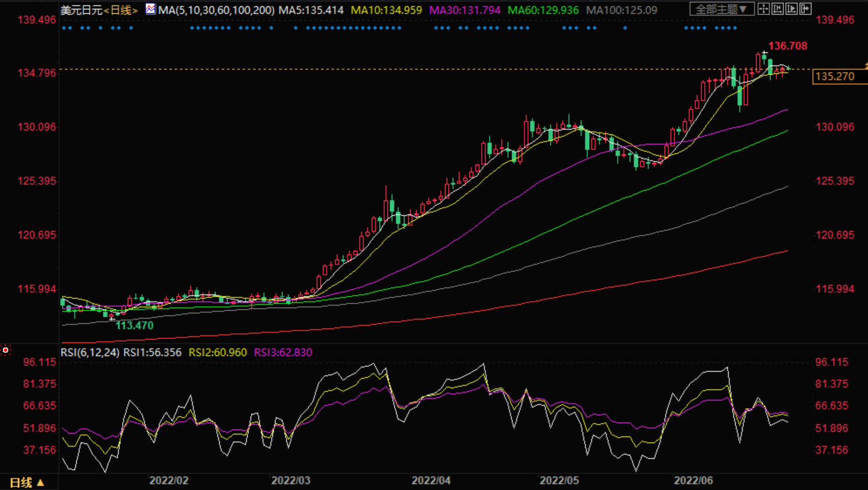Screen dimensions: 868x490
Task: Click the chart playback icon
Action: [x=791, y=9]
